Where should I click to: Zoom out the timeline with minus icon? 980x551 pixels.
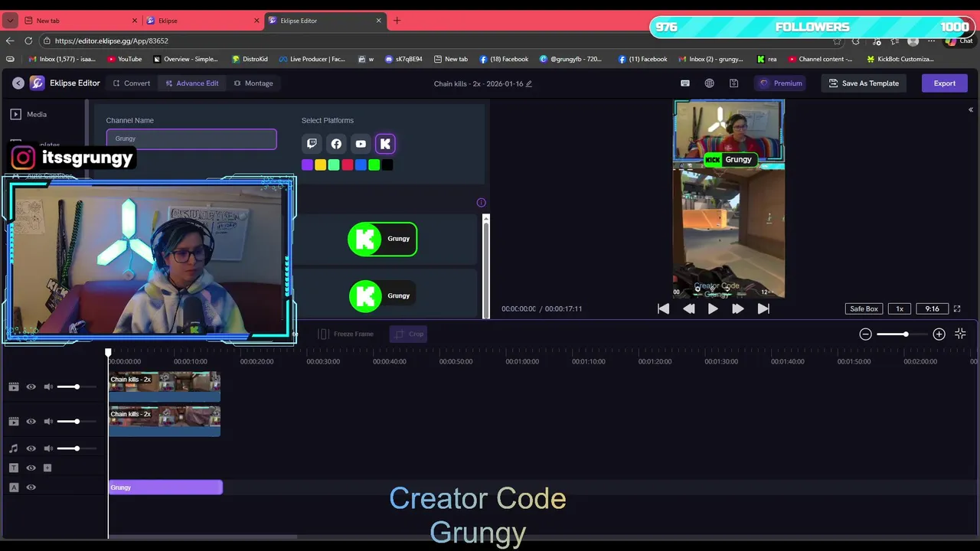click(865, 334)
